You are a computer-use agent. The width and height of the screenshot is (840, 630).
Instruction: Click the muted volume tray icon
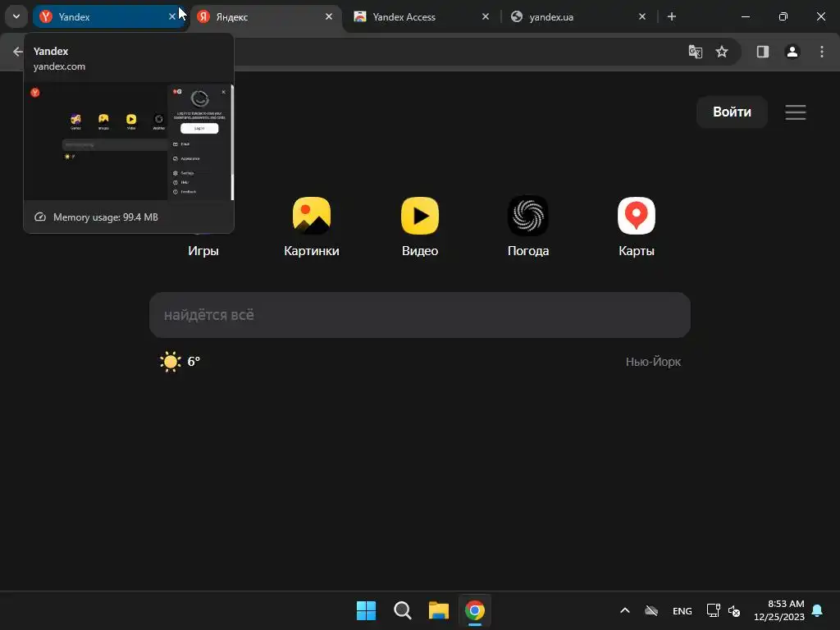[x=734, y=610]
